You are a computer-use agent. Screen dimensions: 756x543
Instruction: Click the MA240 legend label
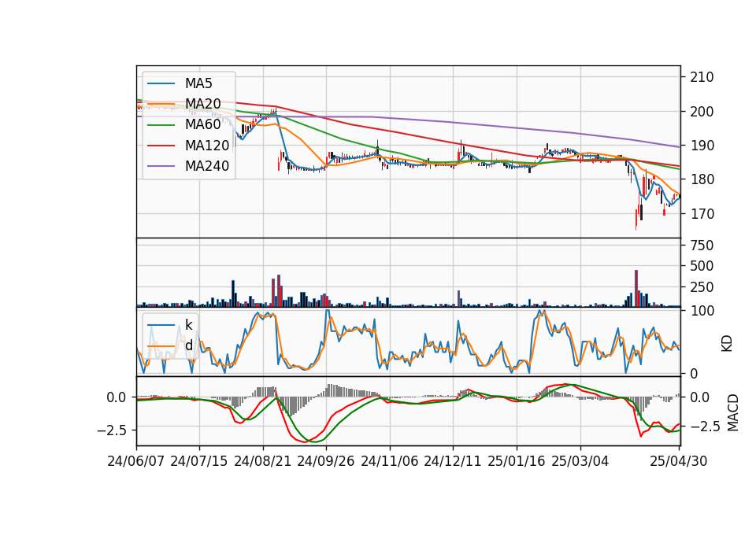coord(207,166)
